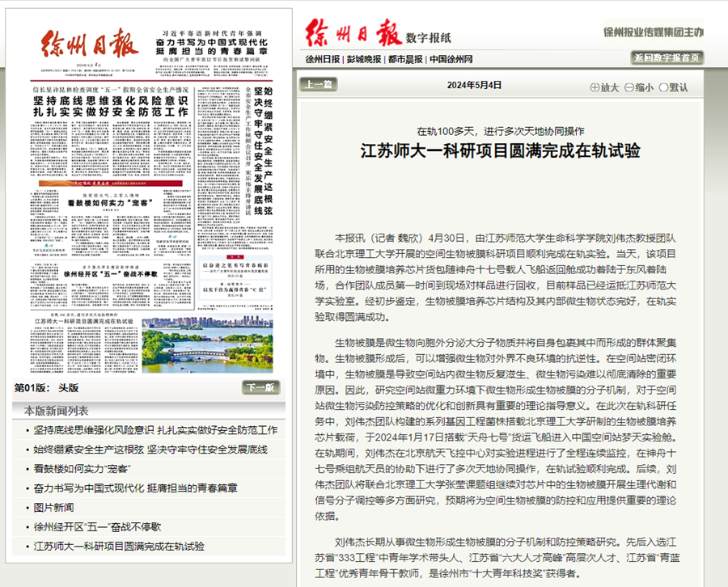The width and height of the screenshot is (728, 587).
Task: Open article 始终绷紧安全生产这根弦 in news list
Action: (150, 450)
